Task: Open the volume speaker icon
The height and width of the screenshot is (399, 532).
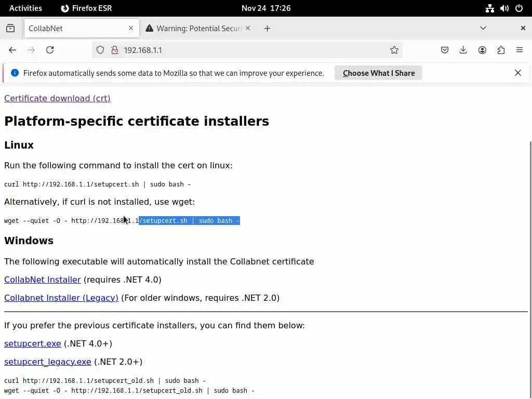Action: coord(504,8)
